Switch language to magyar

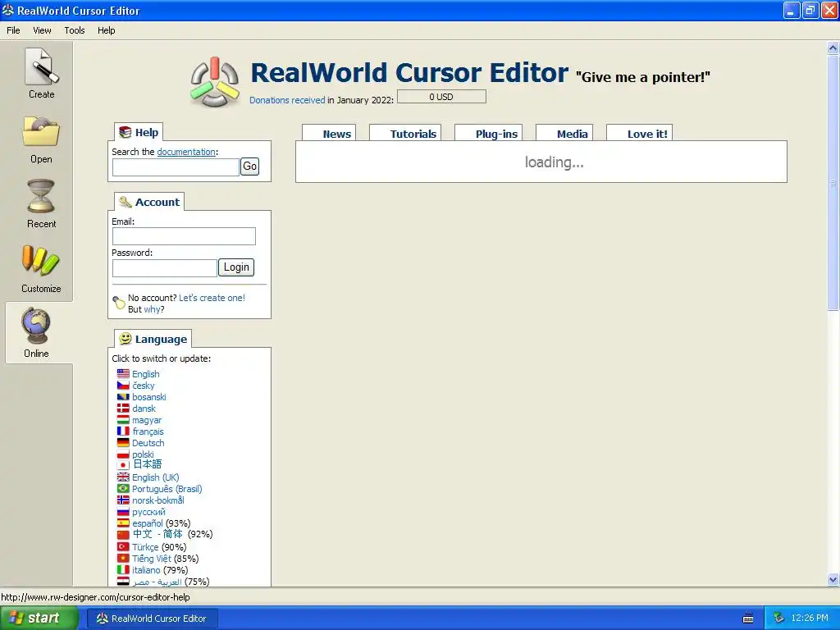[147, 420]
